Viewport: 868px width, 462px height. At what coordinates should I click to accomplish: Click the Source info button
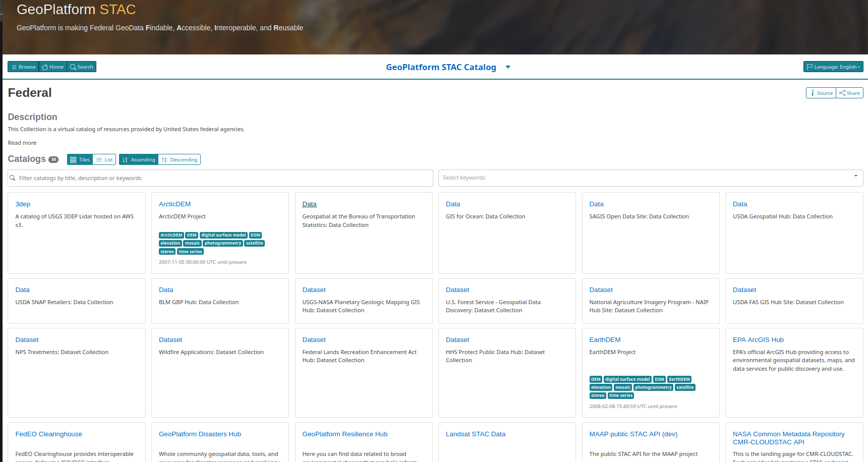(x=821, y=93)
